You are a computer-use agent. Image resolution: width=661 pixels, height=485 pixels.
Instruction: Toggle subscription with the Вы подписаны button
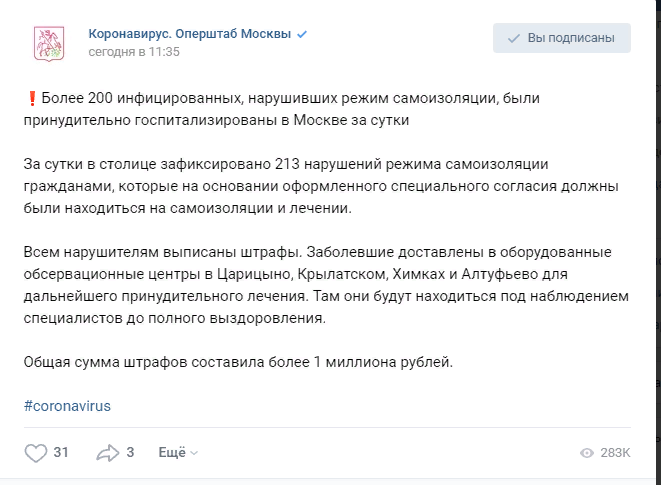click(x=562, y=38)
